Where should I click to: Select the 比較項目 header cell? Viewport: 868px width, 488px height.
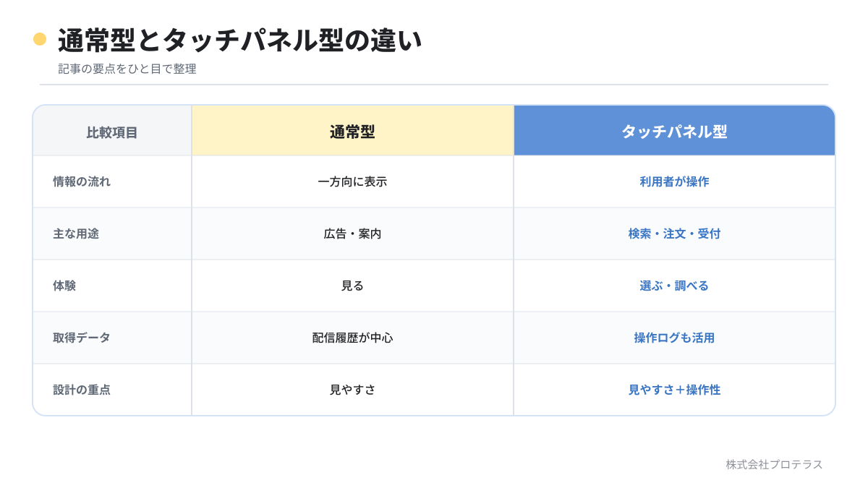coord(112,131)
